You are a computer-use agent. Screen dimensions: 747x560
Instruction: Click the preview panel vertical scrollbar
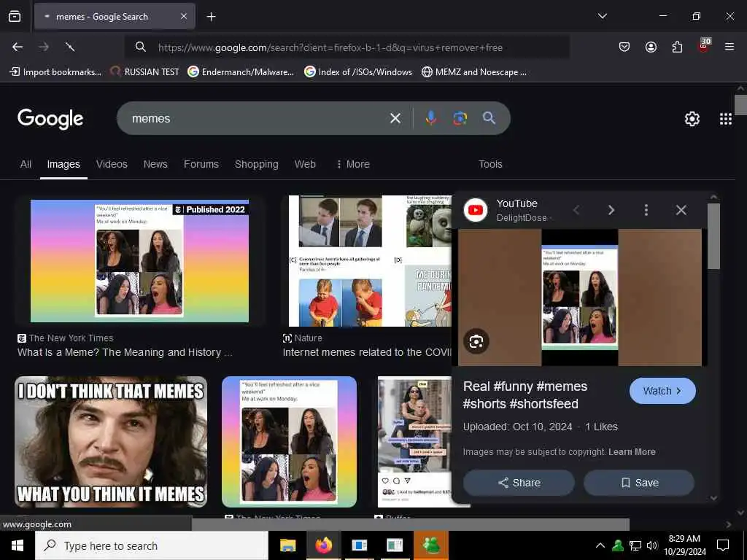[713, 237]
